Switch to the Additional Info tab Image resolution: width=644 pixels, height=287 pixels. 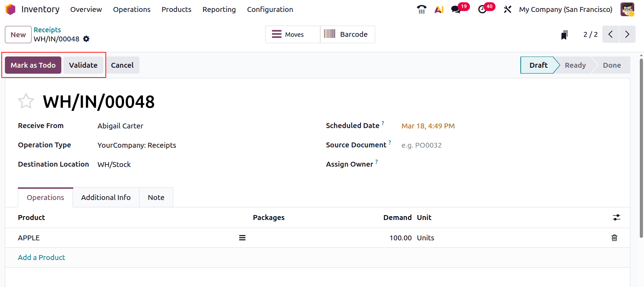106,198
